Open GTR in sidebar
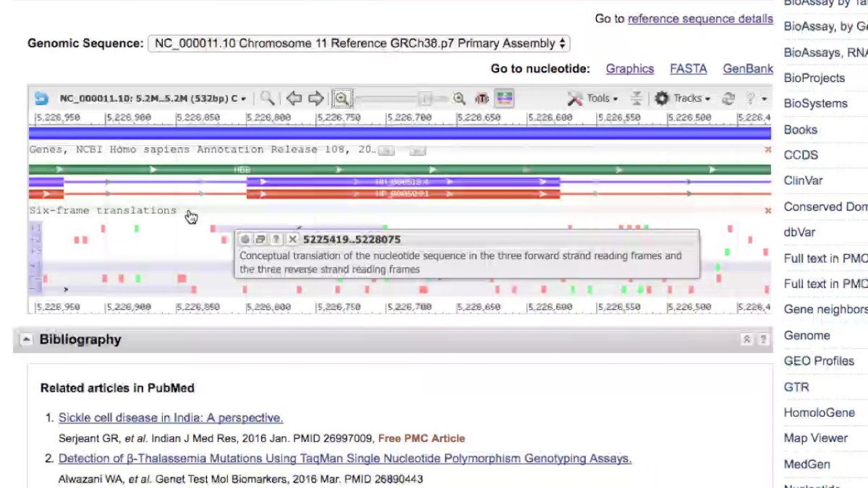The width and height of the screenshot is (868, 488). coord(797,387)
